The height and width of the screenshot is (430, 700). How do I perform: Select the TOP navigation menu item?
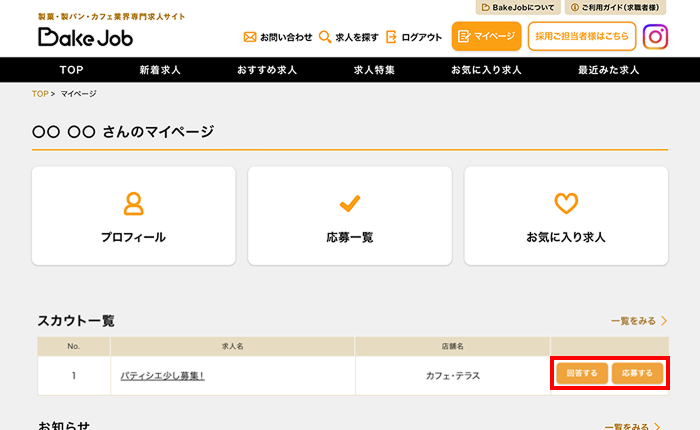[x=71, y=70]
